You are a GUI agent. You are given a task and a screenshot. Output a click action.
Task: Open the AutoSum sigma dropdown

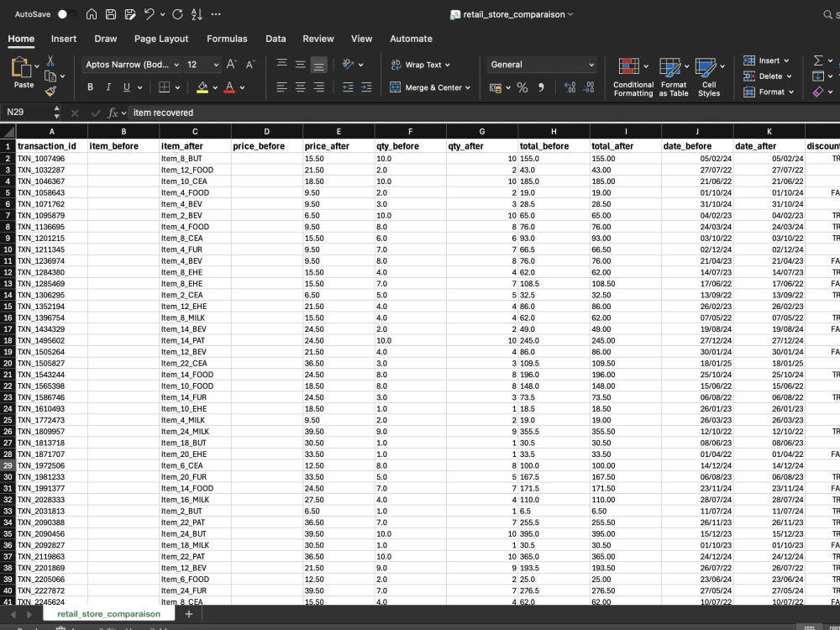831,60
